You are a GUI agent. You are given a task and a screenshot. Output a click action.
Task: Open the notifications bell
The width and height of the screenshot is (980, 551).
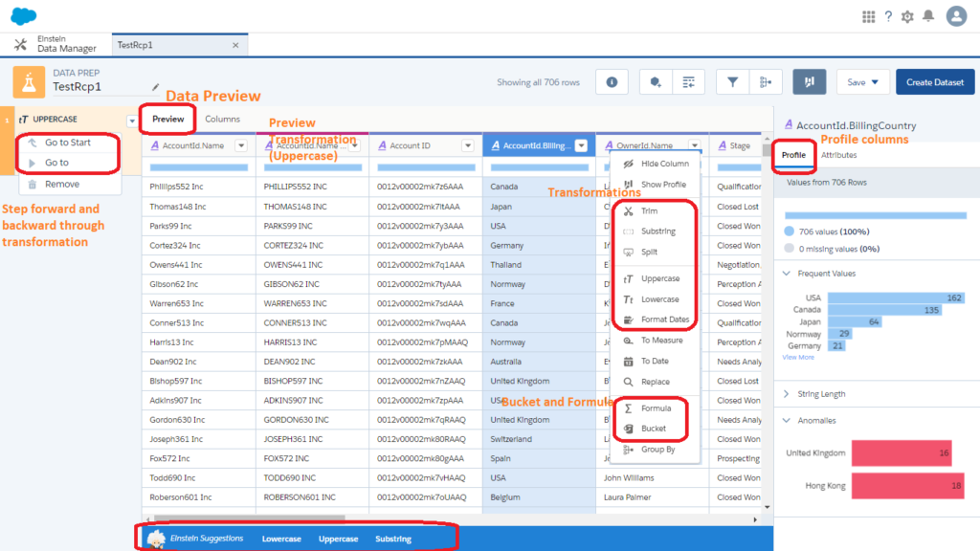pyautogui.click(x=928, y=16)
